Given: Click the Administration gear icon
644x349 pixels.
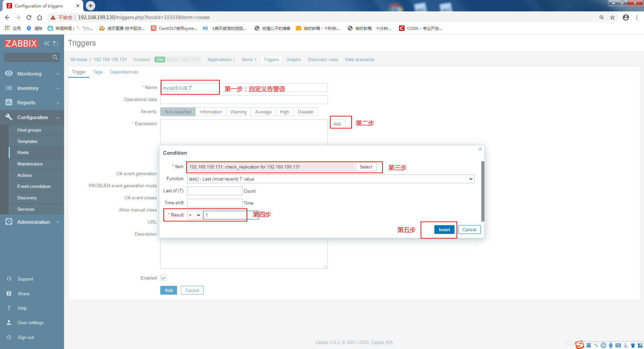Looking at the screenshot, I should [9, 222].
